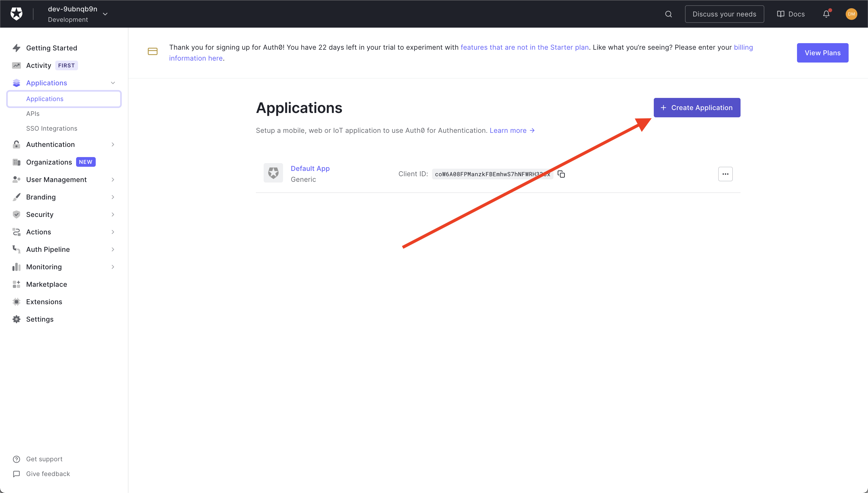Screen dimensions: 868x493
Task: Open the Default App link
Action: tap(310, 168)
